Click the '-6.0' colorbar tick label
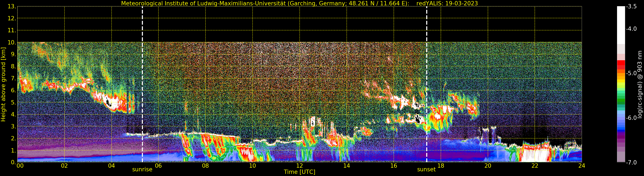Image resolution: width=644 pixels, height=176 pixels. tap(631, 118)
